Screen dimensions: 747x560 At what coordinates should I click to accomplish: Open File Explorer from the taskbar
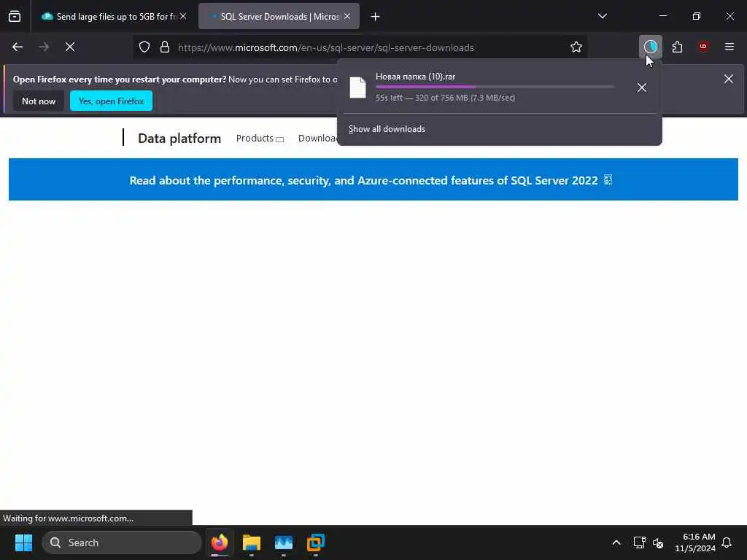point(252,542)
